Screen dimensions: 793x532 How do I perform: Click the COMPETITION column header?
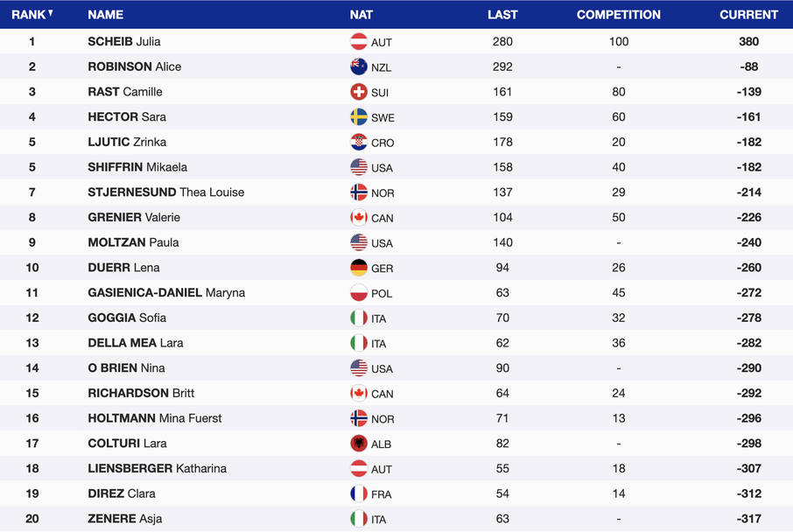point(618,15)
